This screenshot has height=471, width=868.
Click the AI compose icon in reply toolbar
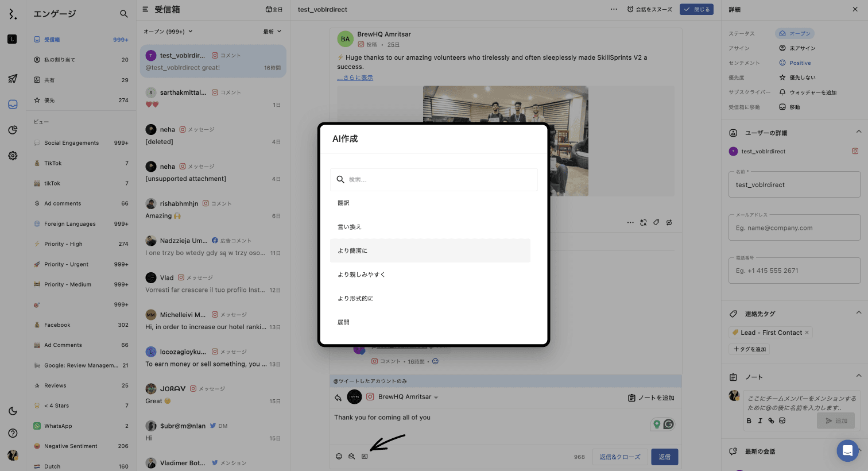[x=365, y=457]
